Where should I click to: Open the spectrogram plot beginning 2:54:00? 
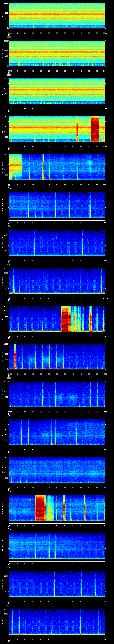[57, 91]
